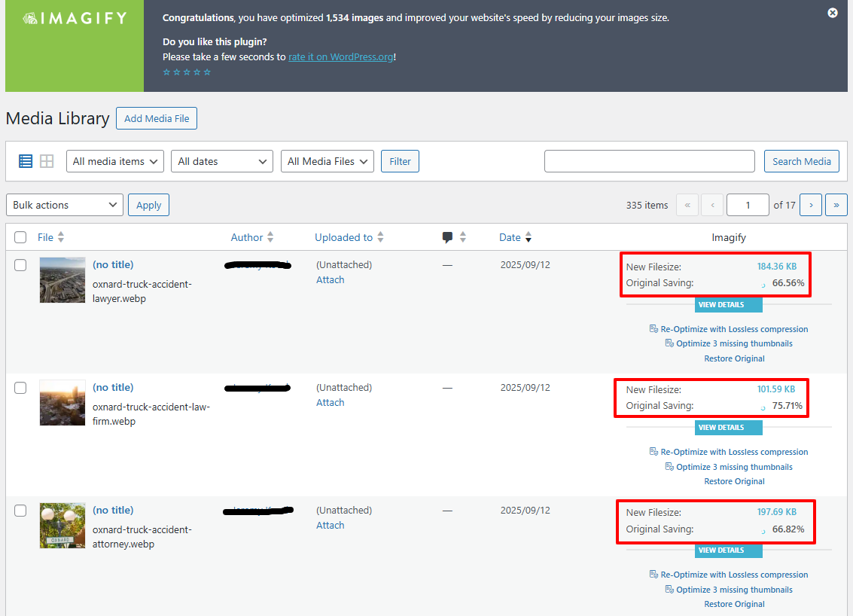This screenshot has width=853, height=616.
Task: Open thumbnail of oxnard-truck-accident-attorney.webp
Action: tap(62, 525)
